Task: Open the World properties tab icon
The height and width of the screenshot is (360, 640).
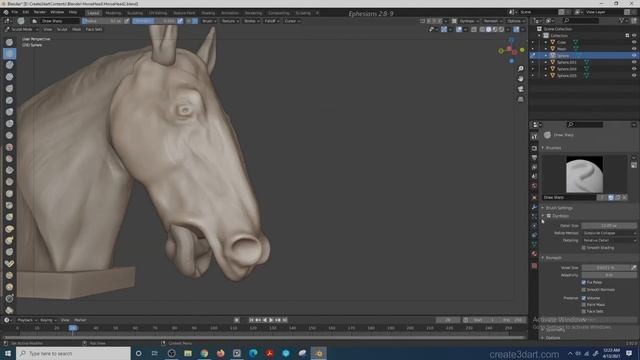Action: click(534, 186)
